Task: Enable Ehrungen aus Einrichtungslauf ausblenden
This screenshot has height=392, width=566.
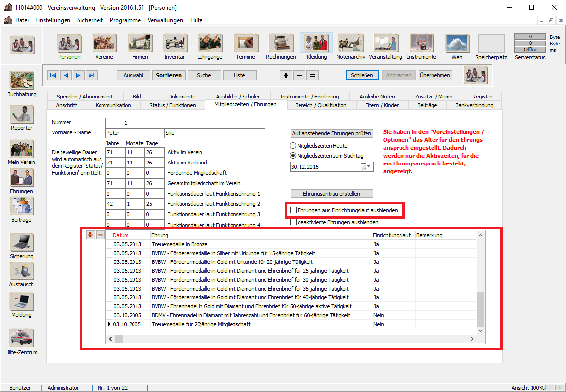Action: point(294,210)
